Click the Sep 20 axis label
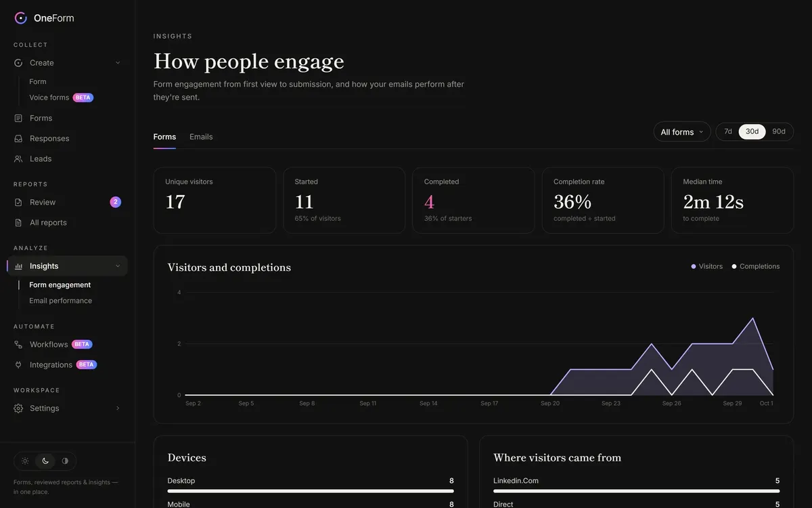Image resolution: width=812 pixels, height=508 pixels. (550, 404)
